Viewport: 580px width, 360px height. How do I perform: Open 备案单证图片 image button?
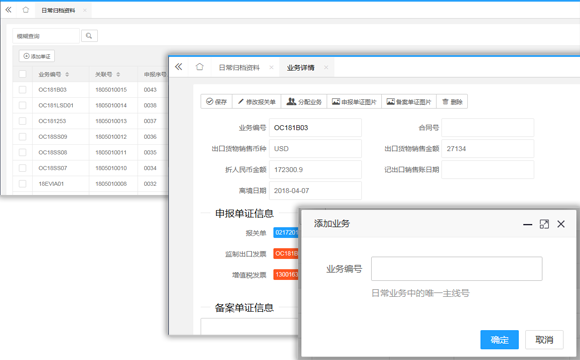409,102
